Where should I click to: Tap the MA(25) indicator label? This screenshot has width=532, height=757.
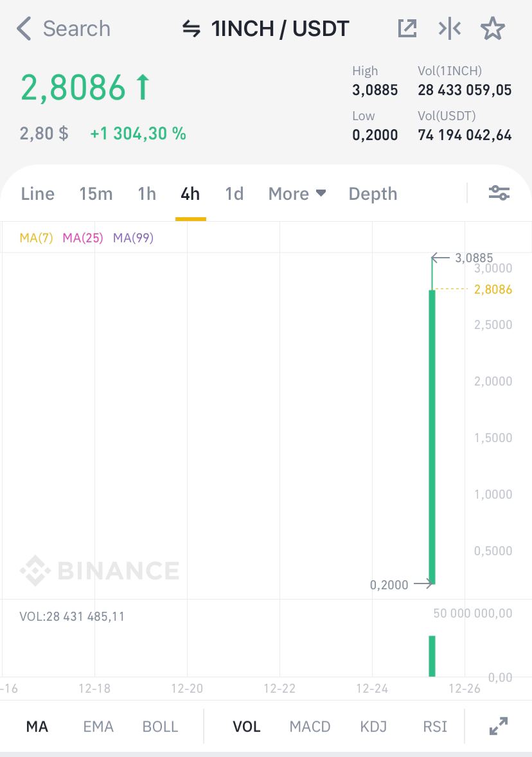click(x=82, y=238)
